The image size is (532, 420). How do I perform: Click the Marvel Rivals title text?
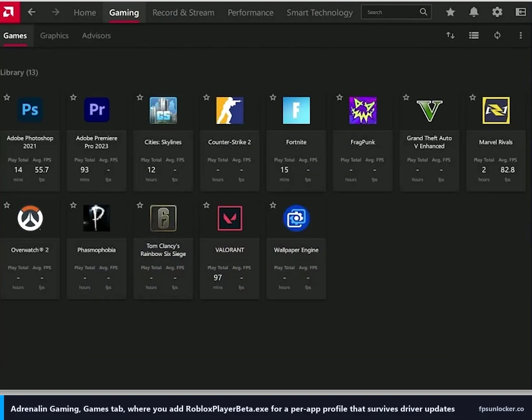pos(496,142)
